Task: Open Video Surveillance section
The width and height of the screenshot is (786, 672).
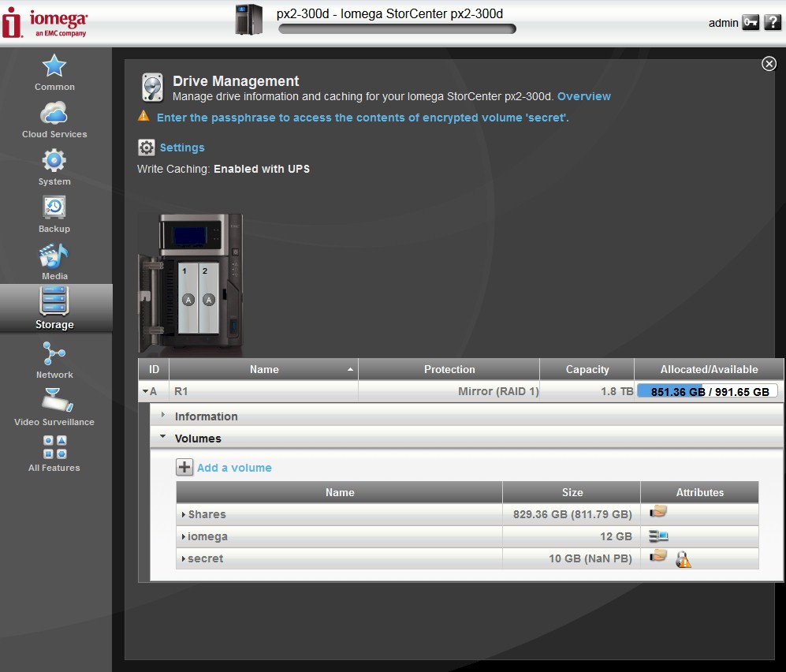Action: tap(54, 407)
